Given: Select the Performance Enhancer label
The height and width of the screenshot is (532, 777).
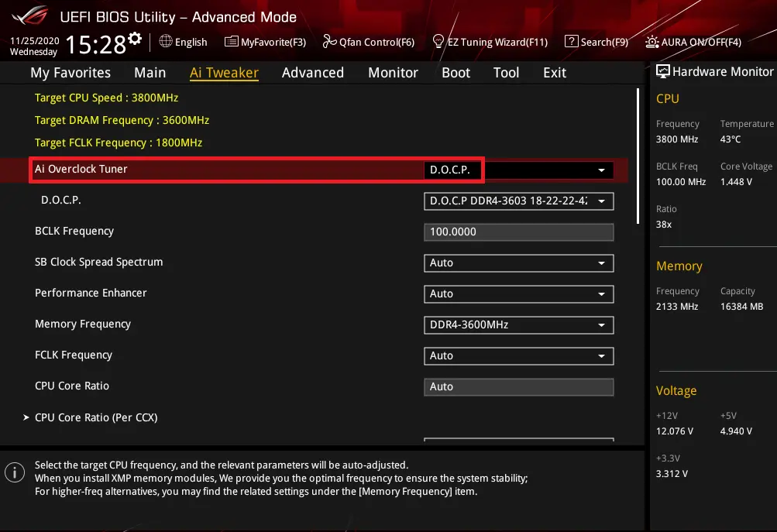Looking at the screenshot, I should [x=91, y=293].
